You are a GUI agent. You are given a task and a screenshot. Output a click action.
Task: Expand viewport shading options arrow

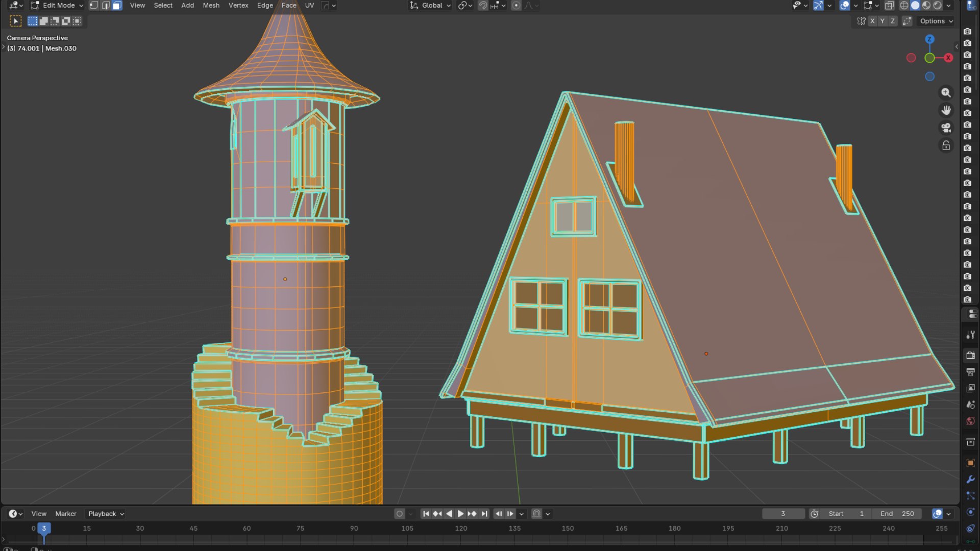coord(949,6)
